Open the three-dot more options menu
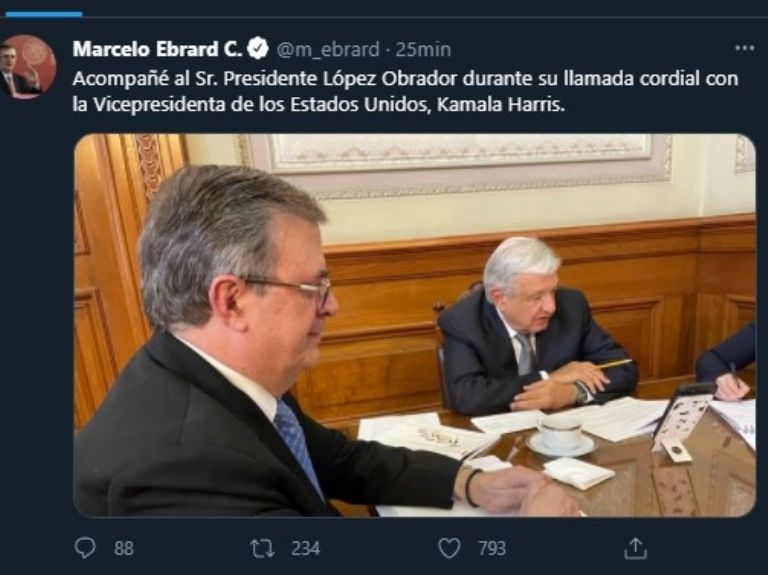Viewport: 768px width, 575px height. click(744, 48)
